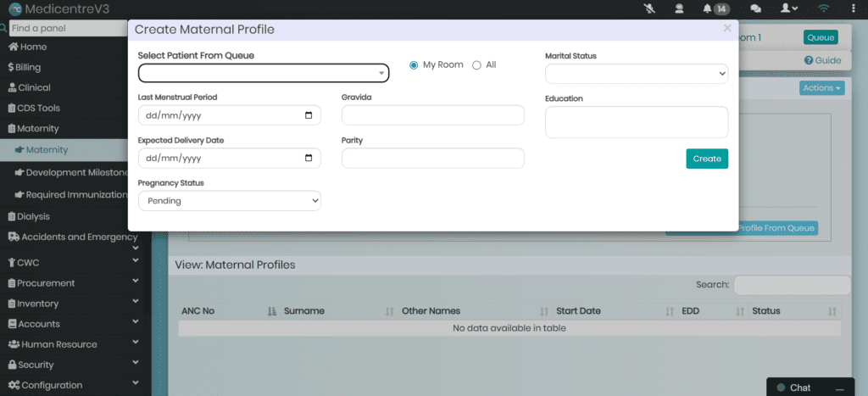Open notifications bell with 14 badge

coord(715,8)
